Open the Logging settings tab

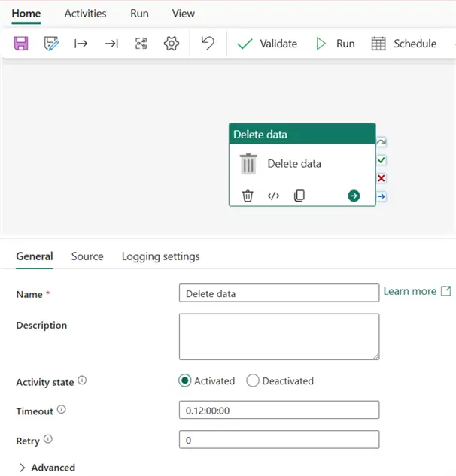point(160,256)
